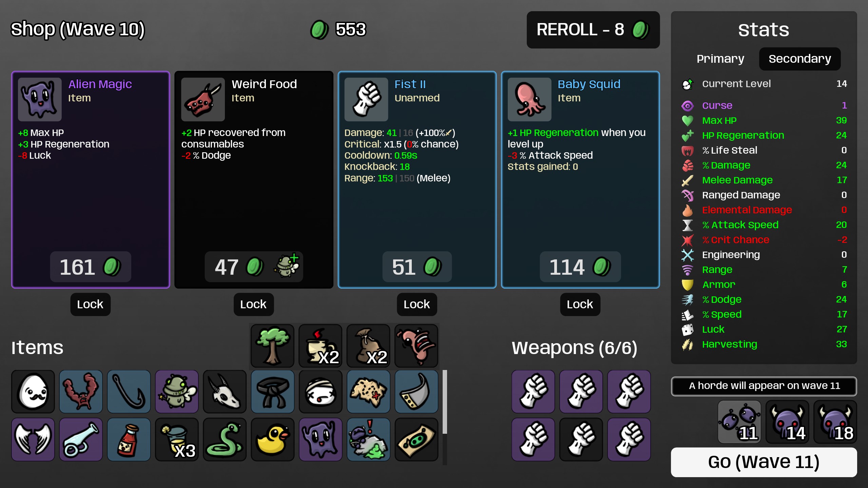Click the wave 14 elite enemy icon
The width and height of the screenshot is (868, 488).
pyautogui.click(x=787, y=422)
